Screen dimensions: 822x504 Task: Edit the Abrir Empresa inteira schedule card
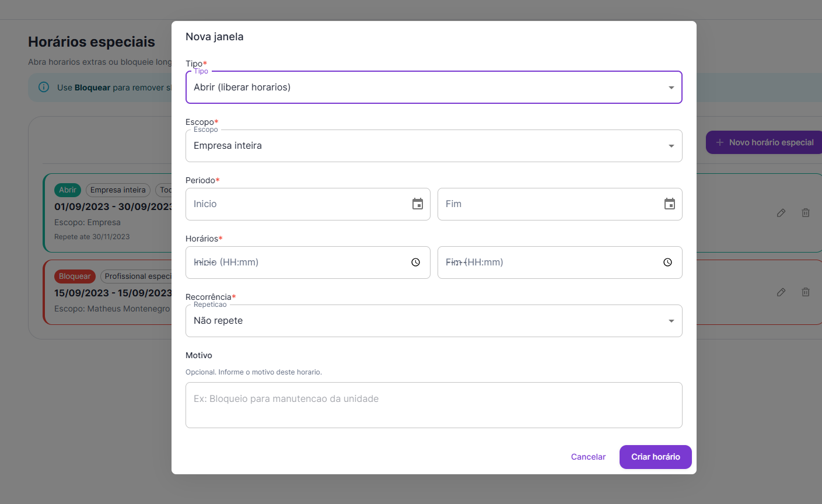[781, 213]
